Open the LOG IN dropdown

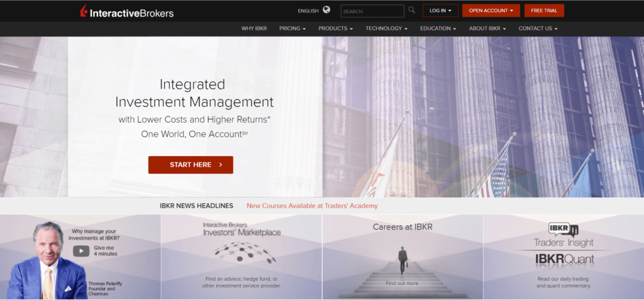(x=440, y=11)
